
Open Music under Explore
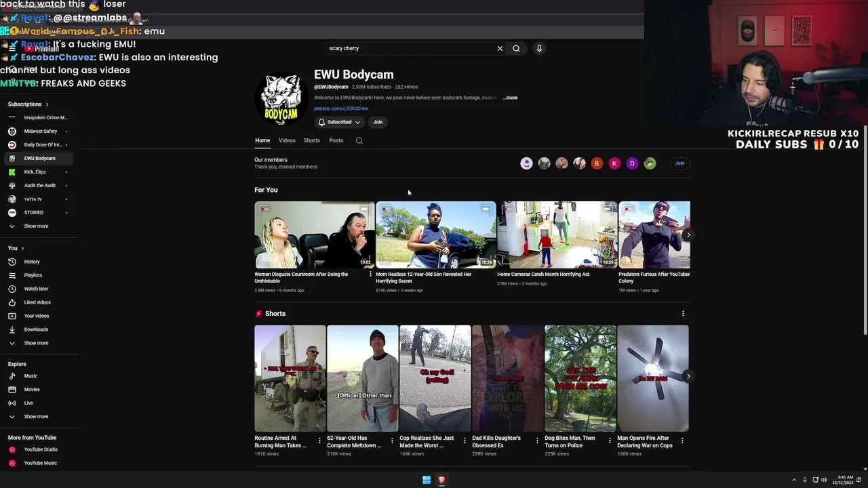click(x=39, y=376)
